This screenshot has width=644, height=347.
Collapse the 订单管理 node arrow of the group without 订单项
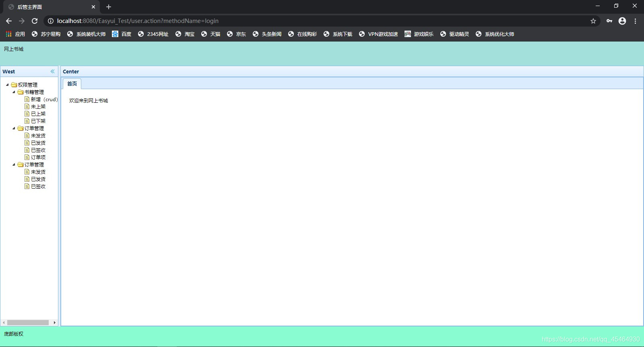[14, 164]
